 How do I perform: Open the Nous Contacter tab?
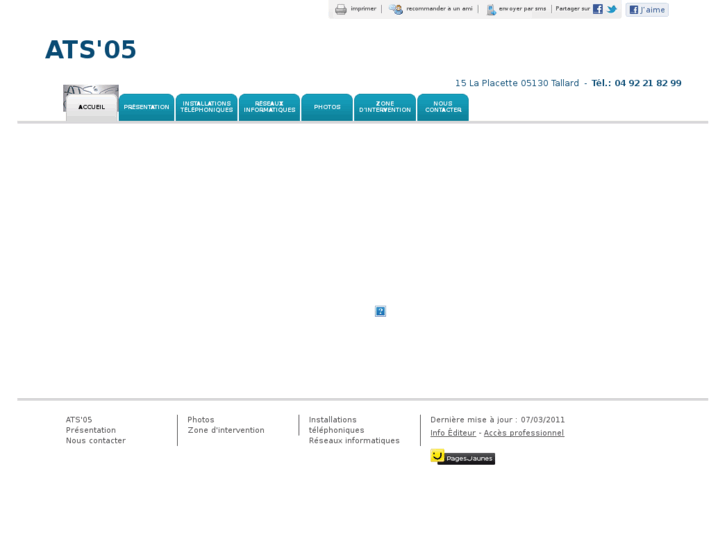pos(443,107)
